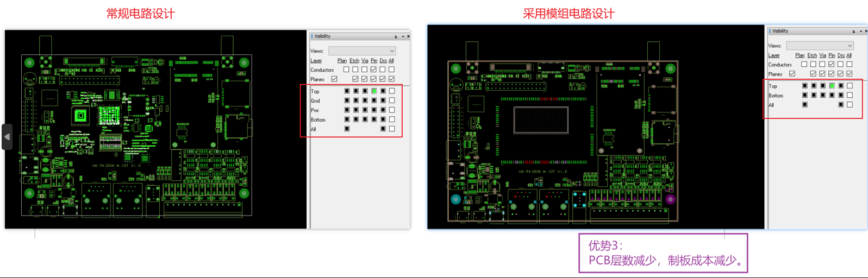This screenshot has width=868, height=278.
Task: Toggle Conductors Etch checkbox in module design panel
Action: (x=814, y=64)
